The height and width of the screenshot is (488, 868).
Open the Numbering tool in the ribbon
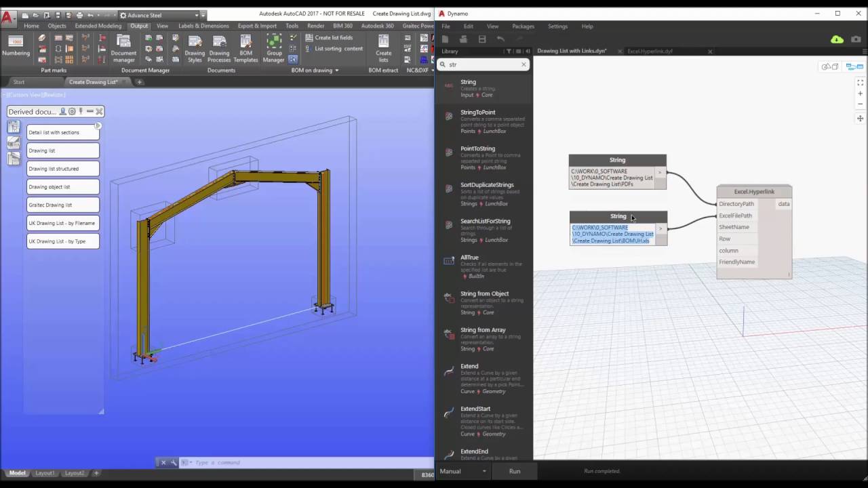(16, 46)
